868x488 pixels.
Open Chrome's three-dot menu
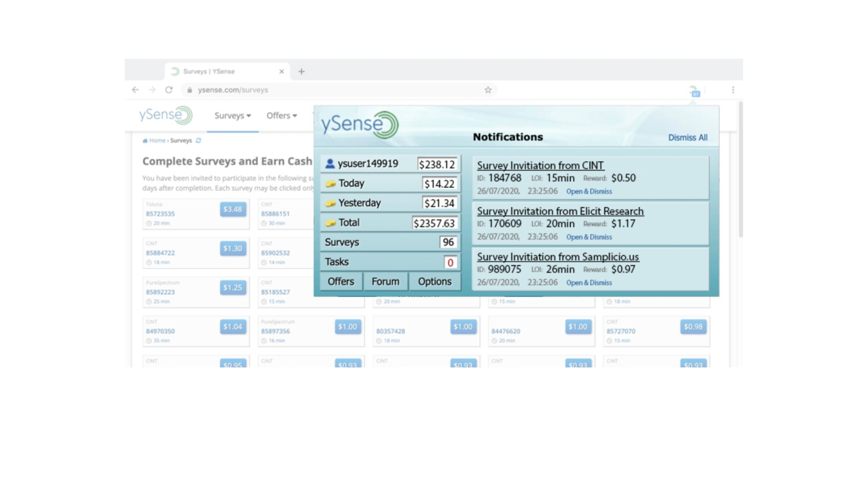click(733, 89)
